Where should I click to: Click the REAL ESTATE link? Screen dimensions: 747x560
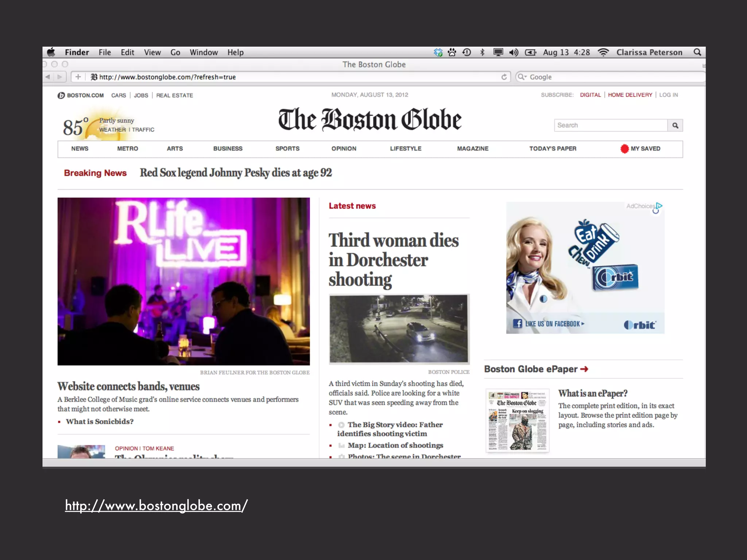point(175,96)
